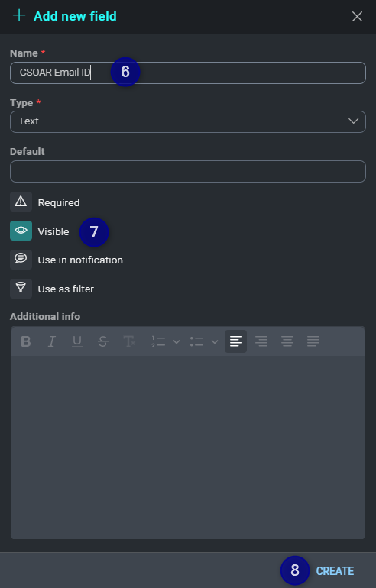Apply Strikethrough formatting in editor toolbar
This screenshot has height=588, width=376.
tap(103, 341)
